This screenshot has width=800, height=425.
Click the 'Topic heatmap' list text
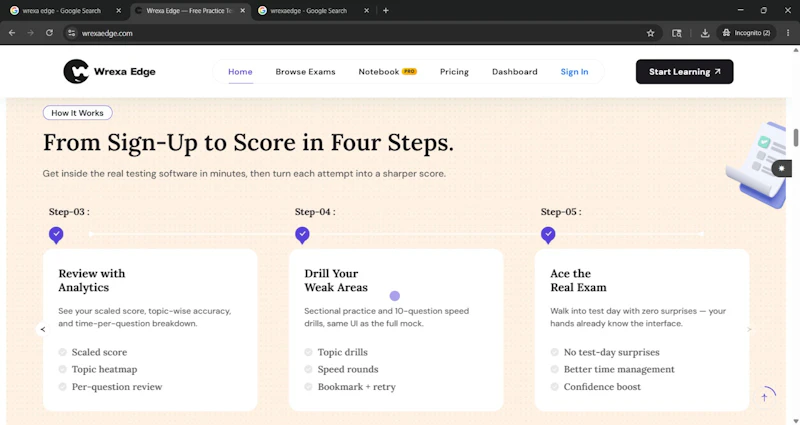(104, 369)
